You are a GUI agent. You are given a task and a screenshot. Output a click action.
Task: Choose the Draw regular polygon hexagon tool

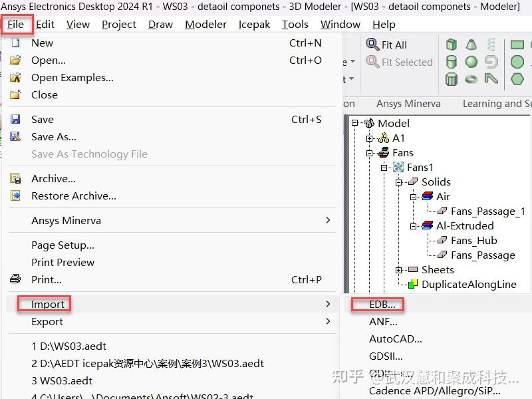(517, 79)
